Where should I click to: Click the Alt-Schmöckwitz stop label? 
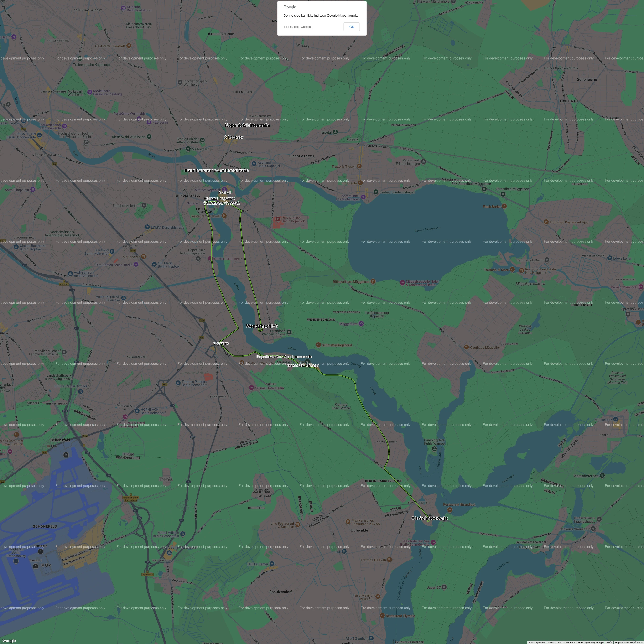click(x=429, y=518)
